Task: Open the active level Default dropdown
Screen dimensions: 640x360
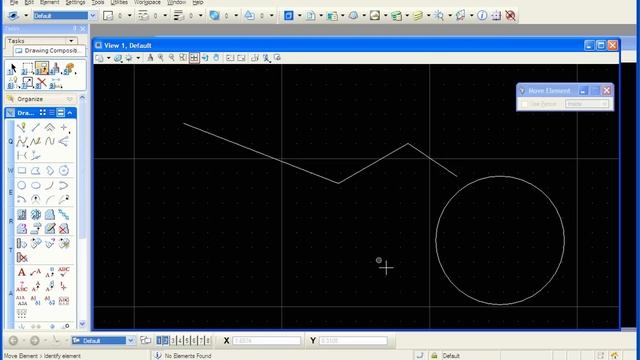Action: click(93, 16)
